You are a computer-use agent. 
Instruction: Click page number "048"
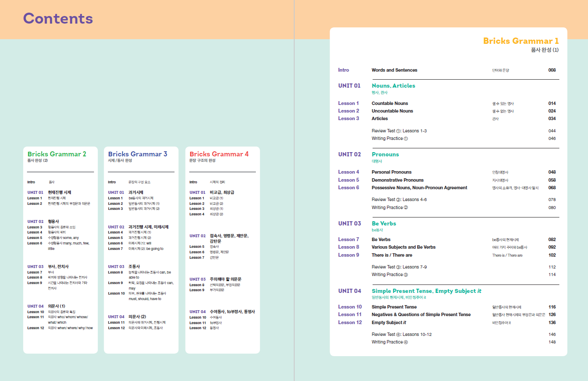click(552, 172)
